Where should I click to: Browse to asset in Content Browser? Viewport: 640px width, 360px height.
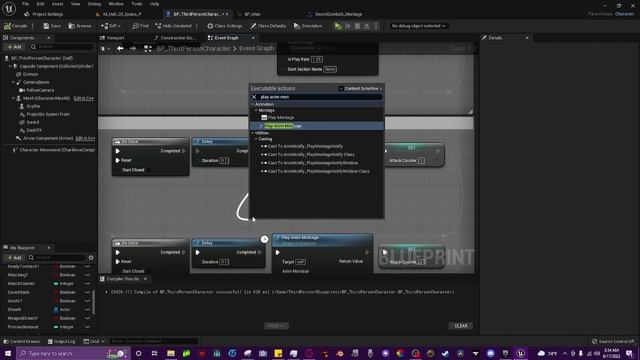click(80, 26)
